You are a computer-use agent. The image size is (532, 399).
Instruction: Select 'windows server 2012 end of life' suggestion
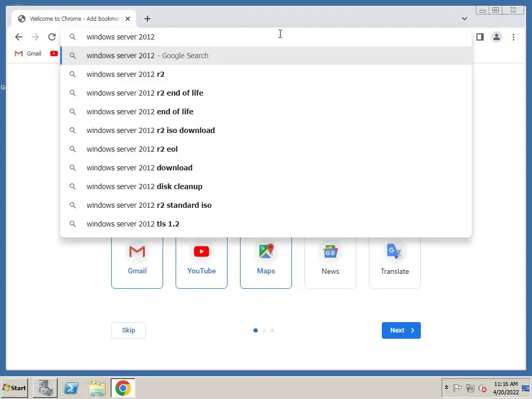pos(266,112)
